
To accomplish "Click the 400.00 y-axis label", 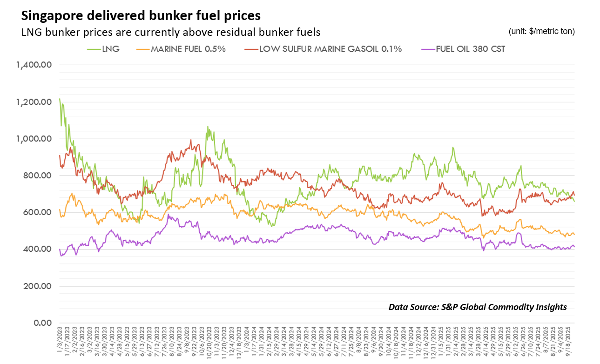I will click(x=38, y=249).
